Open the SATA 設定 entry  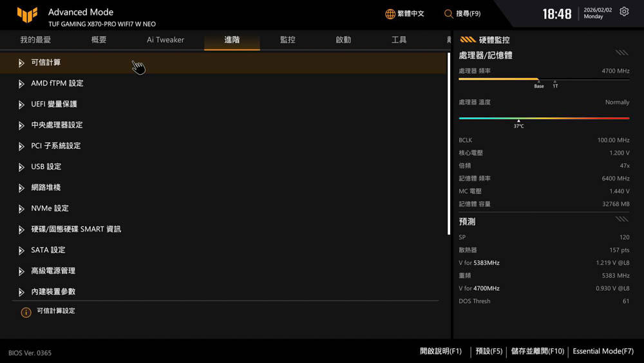48,250
